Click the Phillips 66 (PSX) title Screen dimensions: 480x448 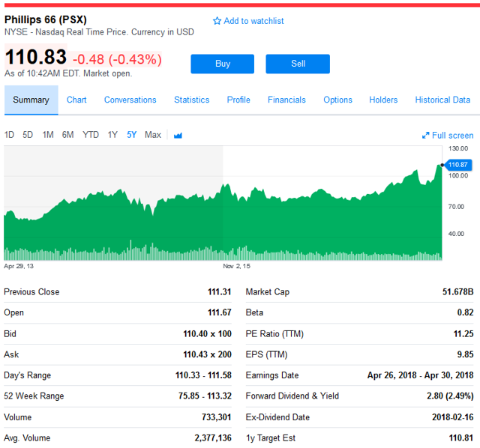click(x=46, y=19)
